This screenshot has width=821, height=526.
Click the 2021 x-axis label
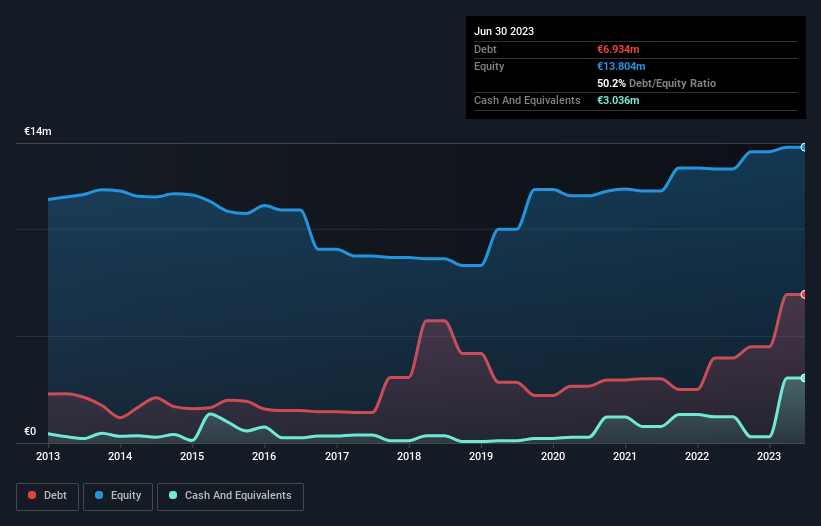point(625,456)
